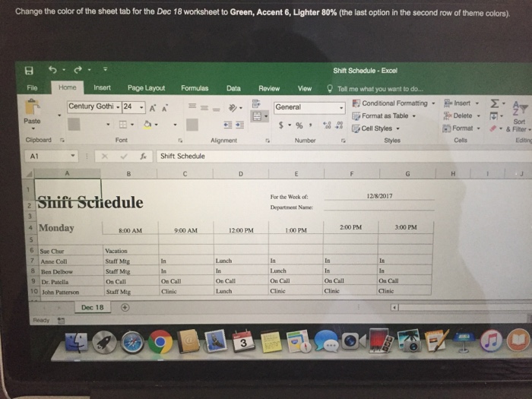Click Increase Decimal
Viewport: 532px width, 399px height.
[327, 125]
